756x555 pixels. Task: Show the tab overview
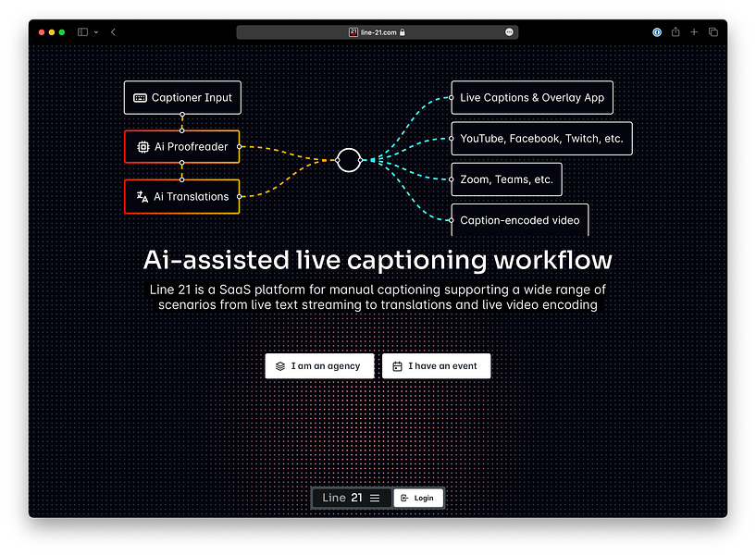coord(713,32)
